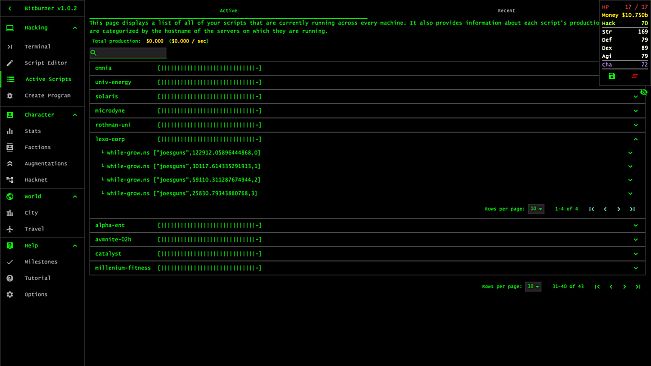
Task: Open rows per page dropdown for server list
Action: tap(533, 286)
